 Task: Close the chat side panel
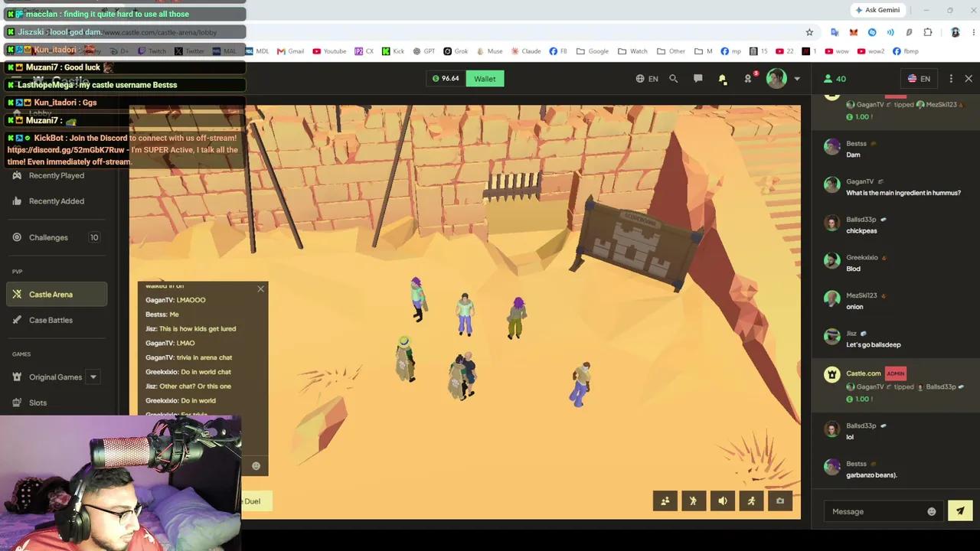969,79
